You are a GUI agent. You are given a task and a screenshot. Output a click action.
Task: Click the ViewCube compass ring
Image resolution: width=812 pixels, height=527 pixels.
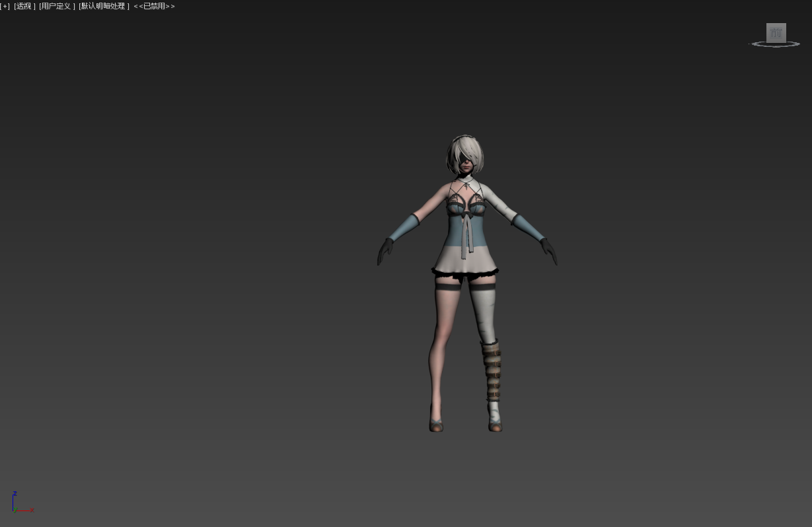pyautogui.click(x=774, y=45)
